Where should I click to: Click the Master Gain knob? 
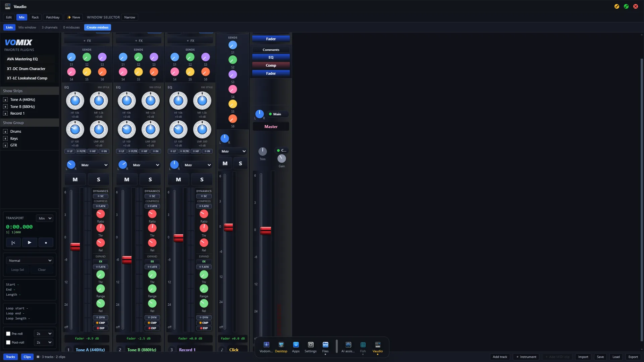point(281,159)
